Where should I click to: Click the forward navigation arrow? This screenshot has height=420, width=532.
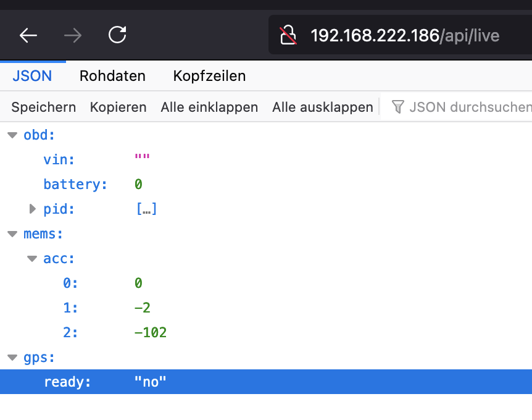click(x=73, y=35)
